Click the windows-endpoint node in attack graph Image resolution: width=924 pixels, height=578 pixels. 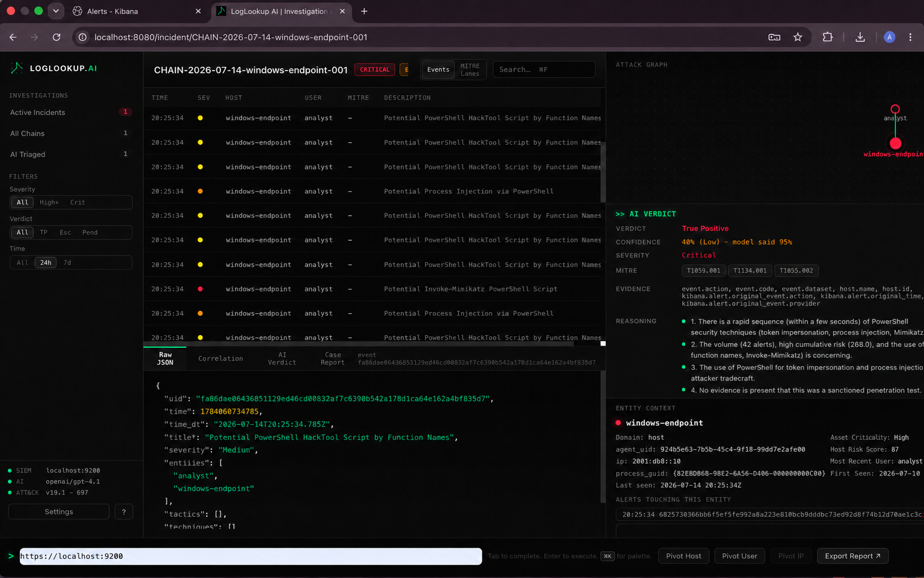click(895, 143)
